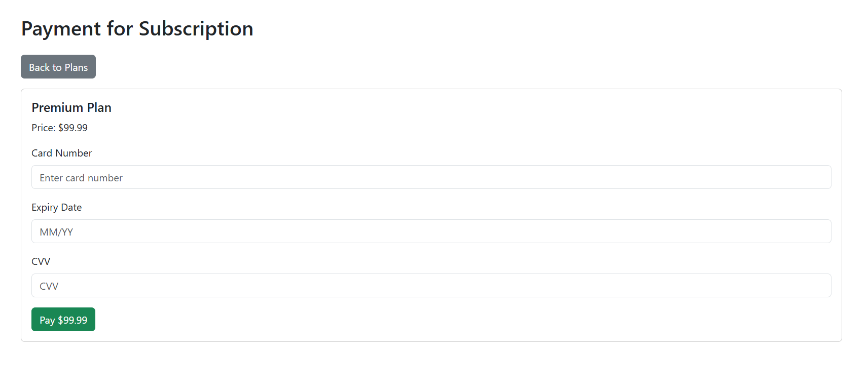Click the Back to Plans button
The image size is (868, 390).
[x=58, y=67]
